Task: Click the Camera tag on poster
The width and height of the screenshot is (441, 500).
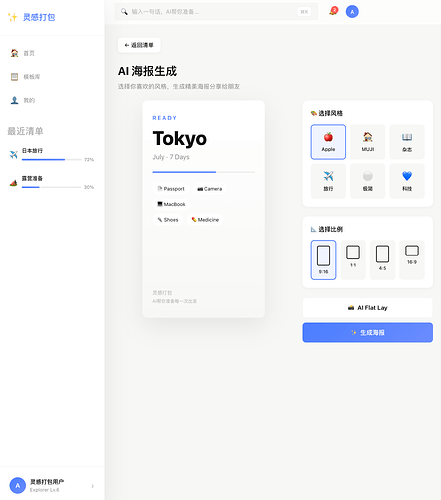Action: (209, 189)
